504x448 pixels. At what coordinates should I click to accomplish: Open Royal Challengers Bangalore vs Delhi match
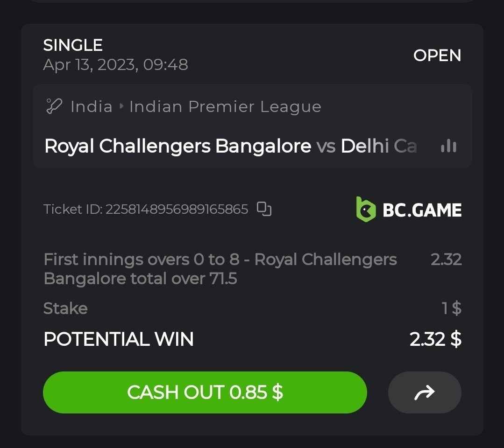click(x=231, y=146)
